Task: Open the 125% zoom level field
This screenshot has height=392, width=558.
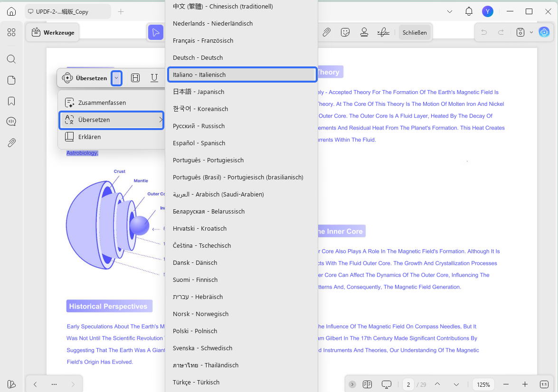Action: (x=483, y=384)
